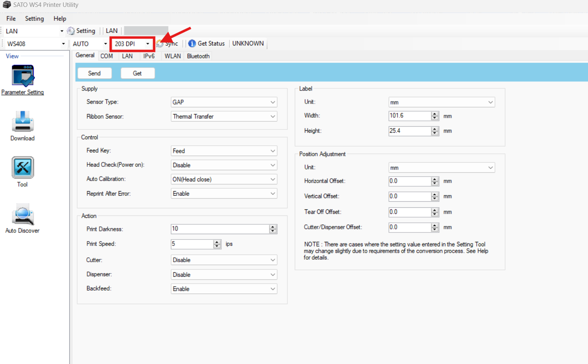This screenshot has width=588, height=364.
Task: Click the Send button
Action: (94, 73)
